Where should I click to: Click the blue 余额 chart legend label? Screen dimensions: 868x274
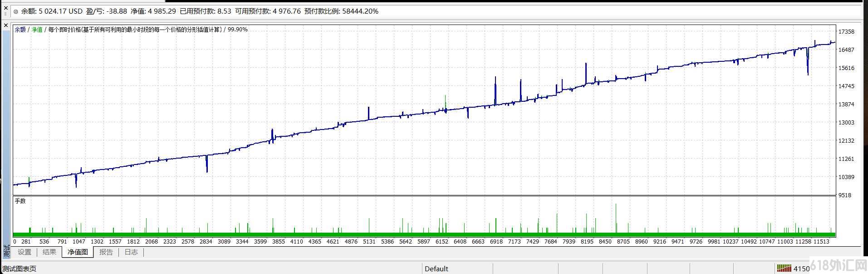(20, 30)
